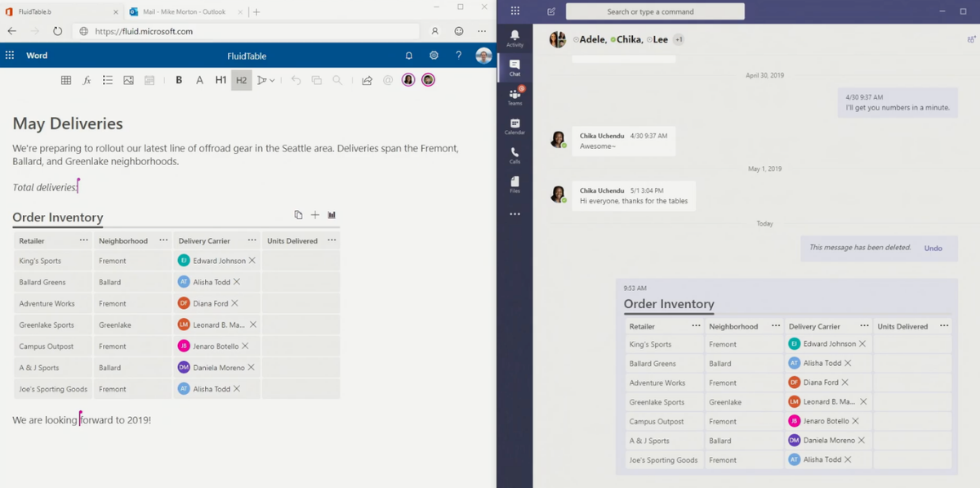The height and width of the screenshot is (488, 980).
Task: Insert an image via the picture icon
Action: tap(127, 79)
